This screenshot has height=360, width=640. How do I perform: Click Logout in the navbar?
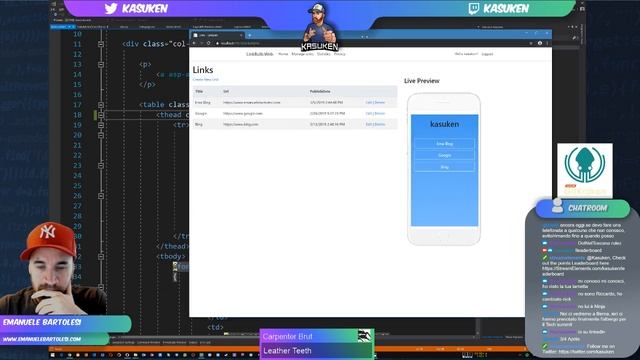click(487, 54)
